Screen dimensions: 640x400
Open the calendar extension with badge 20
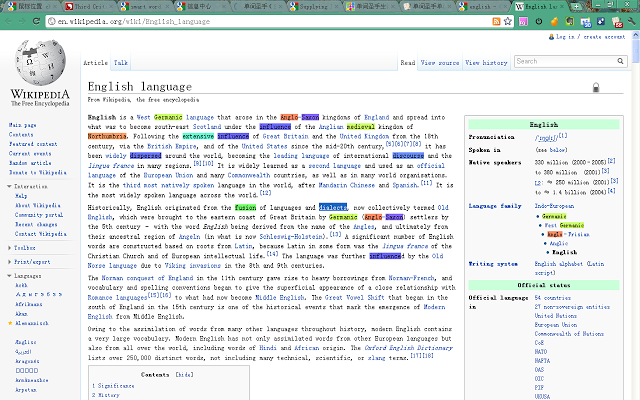click(x=586, y=22)
